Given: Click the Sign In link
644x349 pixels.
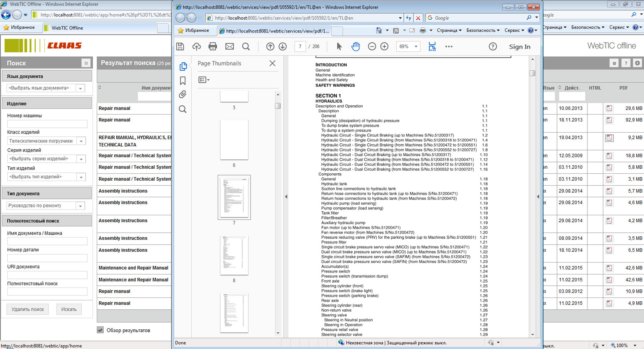Looking at the screenshot, I should point(519,47).
